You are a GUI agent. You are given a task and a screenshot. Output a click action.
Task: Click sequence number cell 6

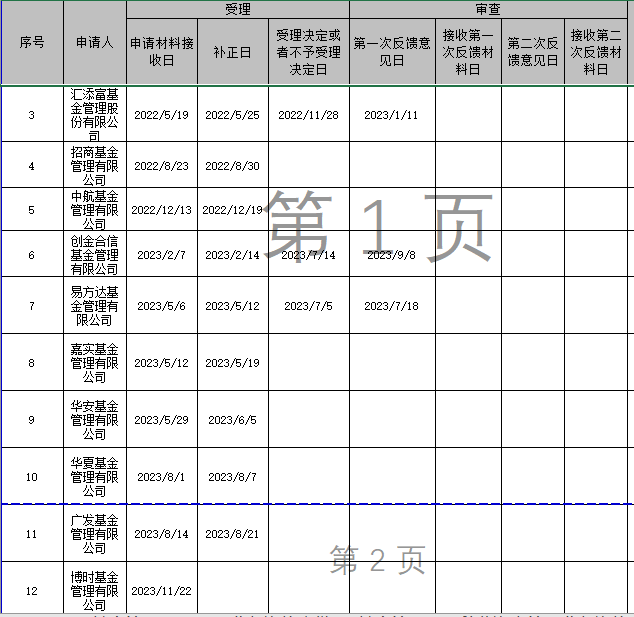[x=32, y=255]
